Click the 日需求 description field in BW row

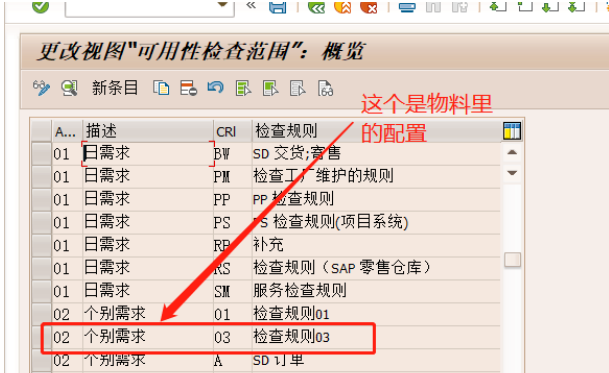coord(148,154)
